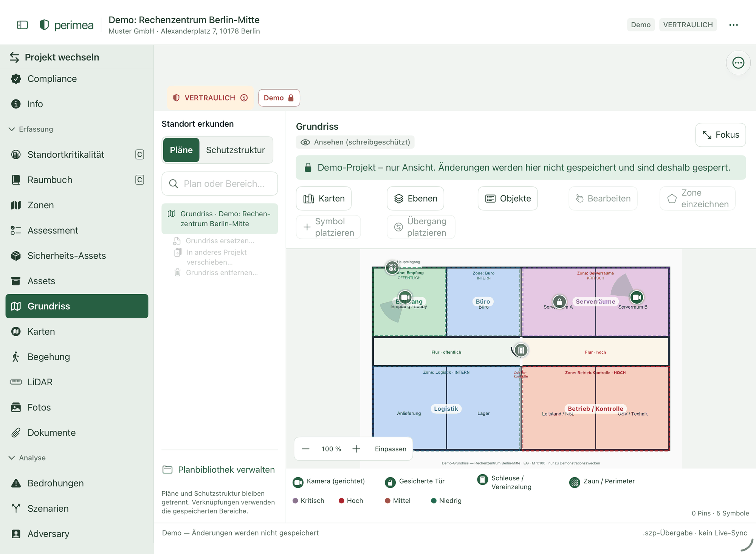The height and width of the screenshot is (554, 756).
Task: Select the secured door lock symbol on plan
Action: (559, 302)
